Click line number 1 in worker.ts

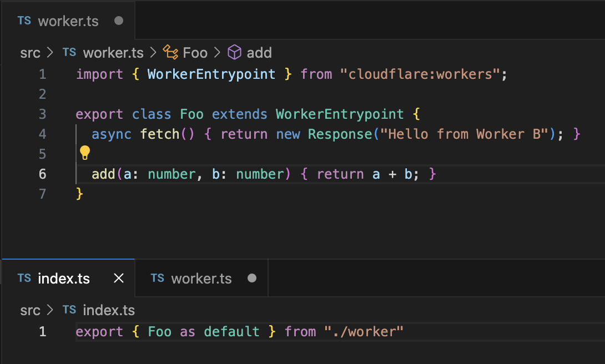42,74
